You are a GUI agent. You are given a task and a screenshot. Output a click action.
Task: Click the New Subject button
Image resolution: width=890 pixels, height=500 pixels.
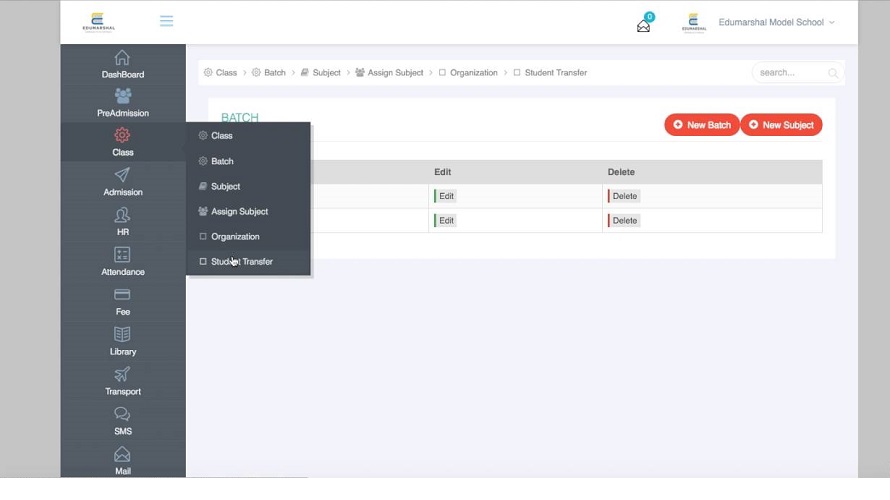click(x=782, y=125)
